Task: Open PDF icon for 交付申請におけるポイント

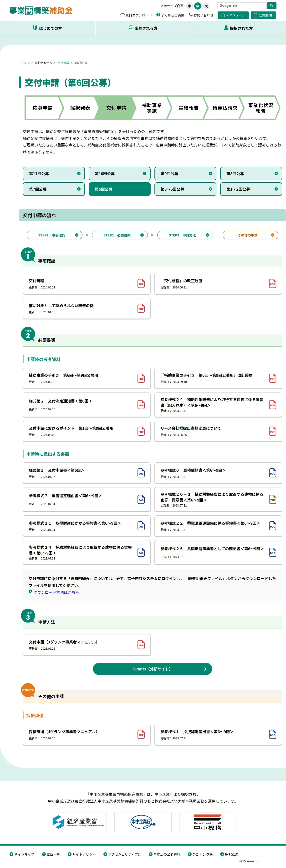Action: (x=141, y=431)
